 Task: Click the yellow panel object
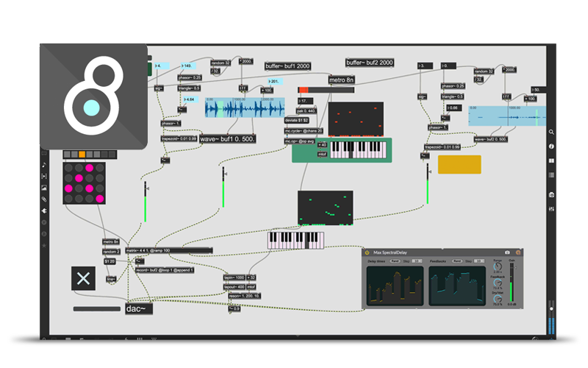459,164
